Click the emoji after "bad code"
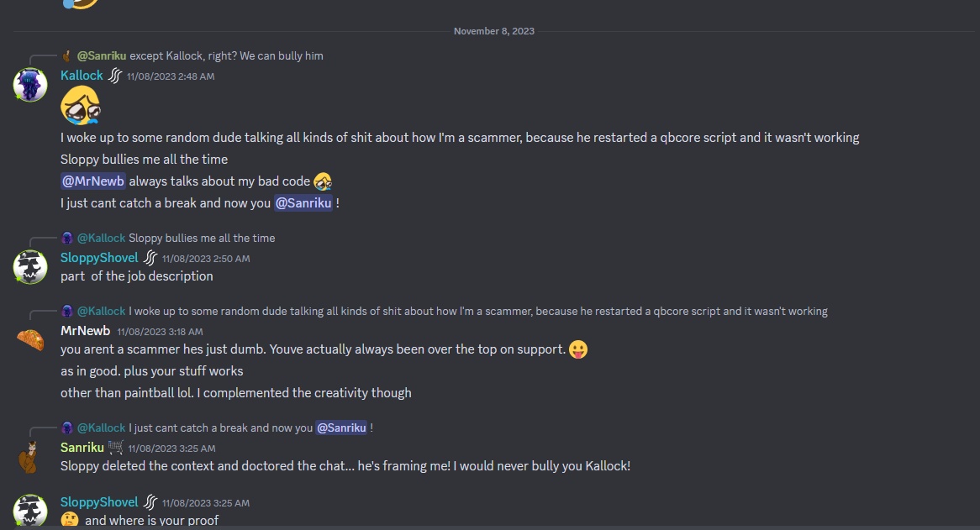This screenshot has width=980, height=530. [x=323, y=181]
